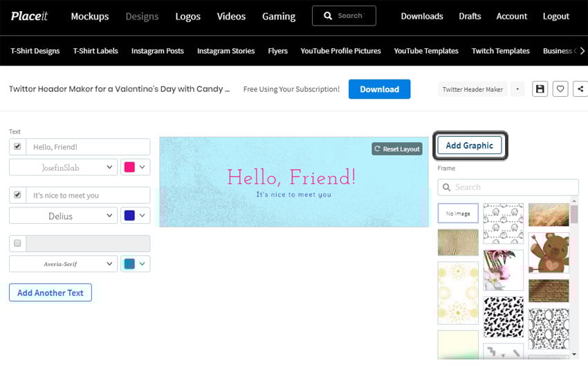
Task: Click the top navigation Search box
Action: click(x=344, y=16)
